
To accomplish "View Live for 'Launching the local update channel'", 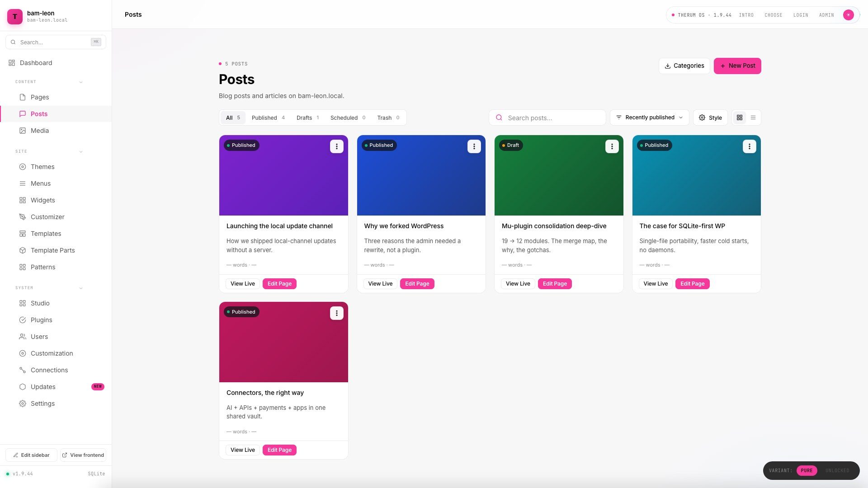I will (x=243, y=284).
